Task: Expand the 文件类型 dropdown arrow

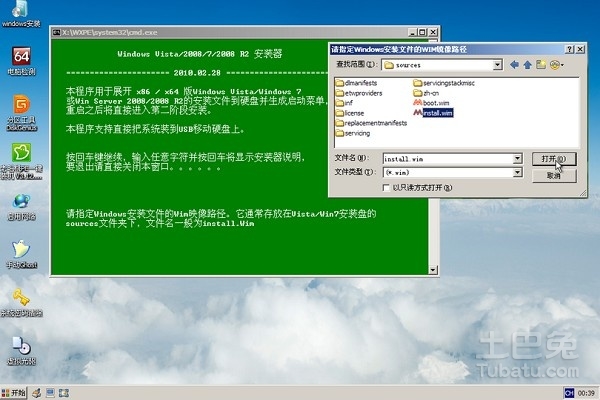Action: click(x=517, y=173)
